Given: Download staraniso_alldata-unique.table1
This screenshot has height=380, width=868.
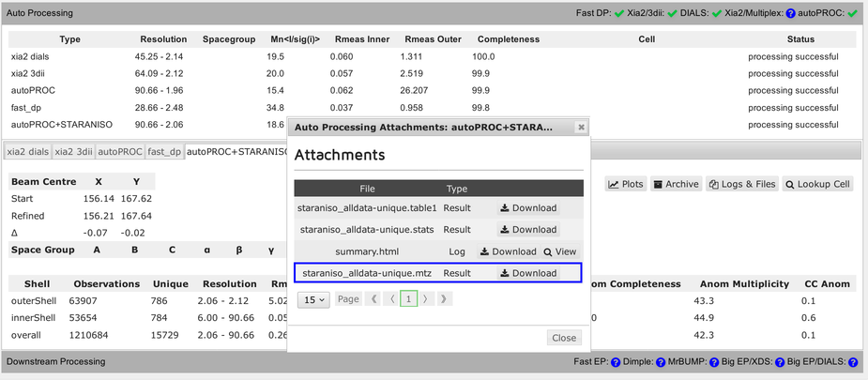Looking at the screenshot, I should pyautogui.click(x=528, y=208).
